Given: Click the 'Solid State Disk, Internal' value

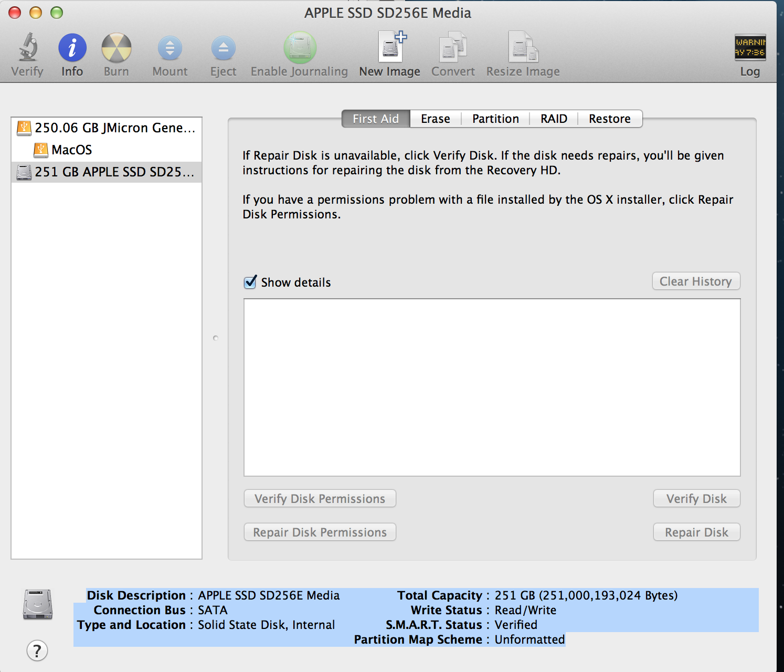Looking at the screenshot, I should coord(266,625).
